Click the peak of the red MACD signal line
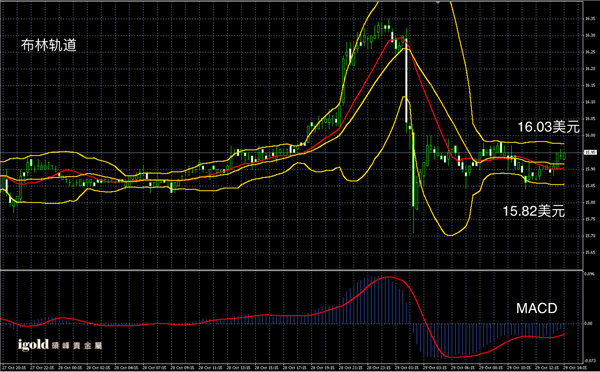 [388, 277]
